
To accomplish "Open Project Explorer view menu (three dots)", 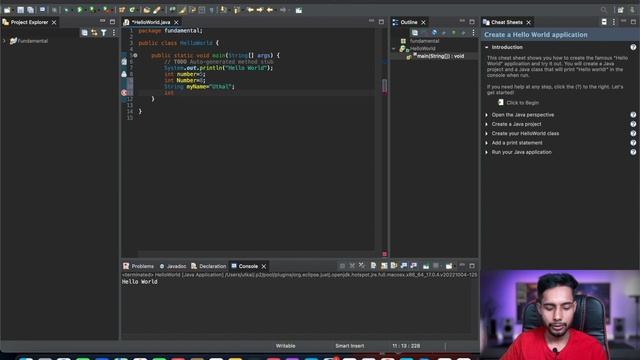I will click(113, 33).
